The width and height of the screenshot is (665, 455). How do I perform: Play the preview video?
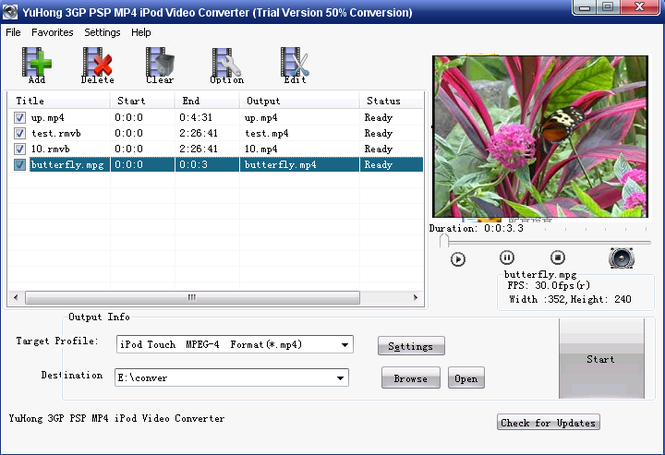tap(458, 259)
